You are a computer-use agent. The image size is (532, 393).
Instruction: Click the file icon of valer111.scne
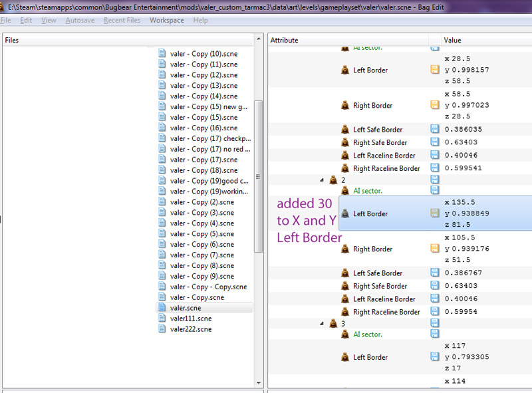(x=162, y=318)
